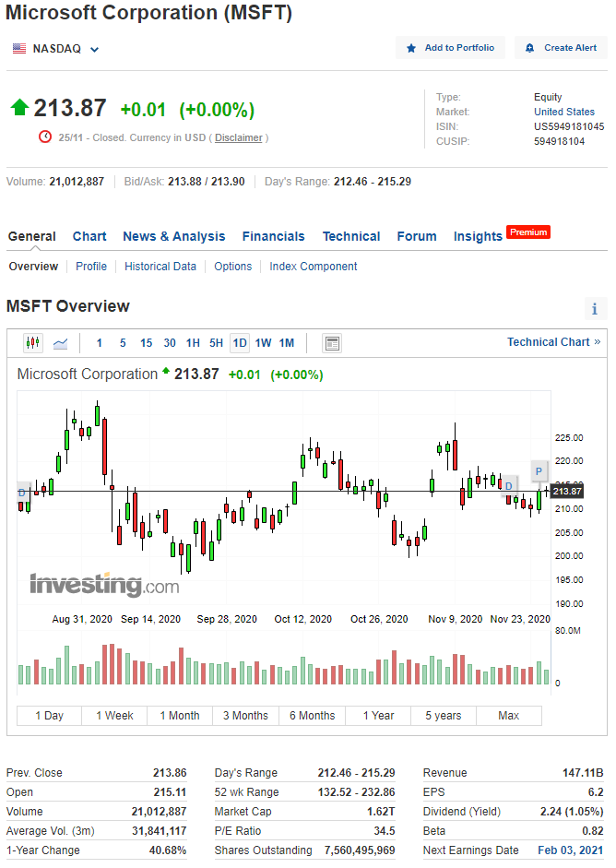The width and height of the screenshot is (616, 868).
Task: Select 1 Year time range
Action: click(x=379, y=716)
